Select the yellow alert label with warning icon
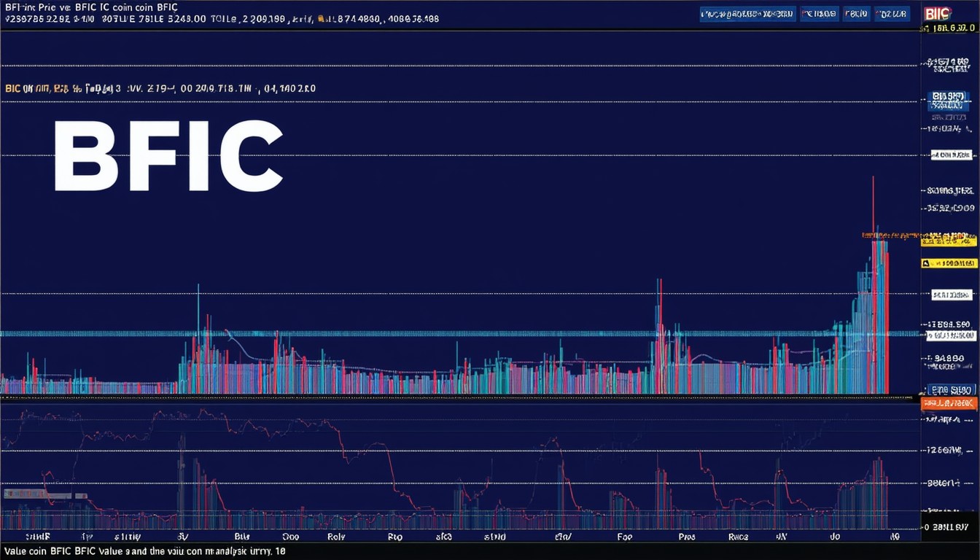Image resolution: width=980 pixels, height=560 pixels. click(948, 263)
